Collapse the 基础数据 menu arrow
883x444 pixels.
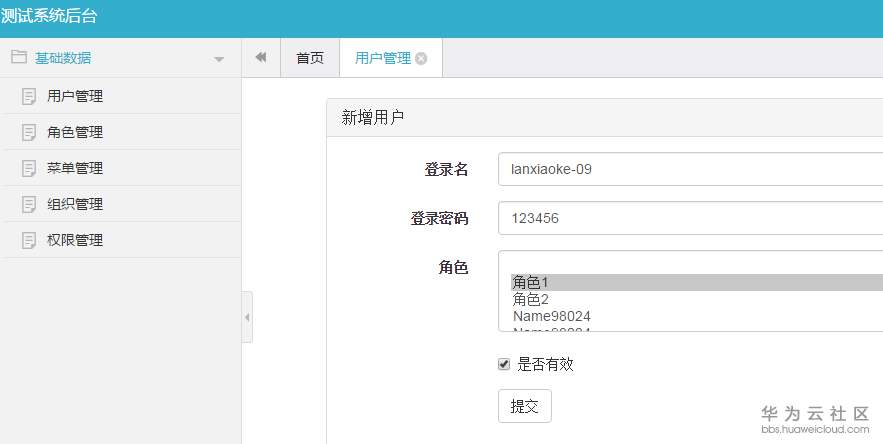219,59
